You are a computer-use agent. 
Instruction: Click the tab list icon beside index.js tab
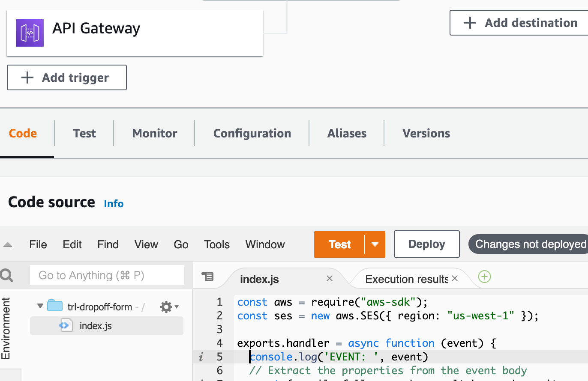207,277
